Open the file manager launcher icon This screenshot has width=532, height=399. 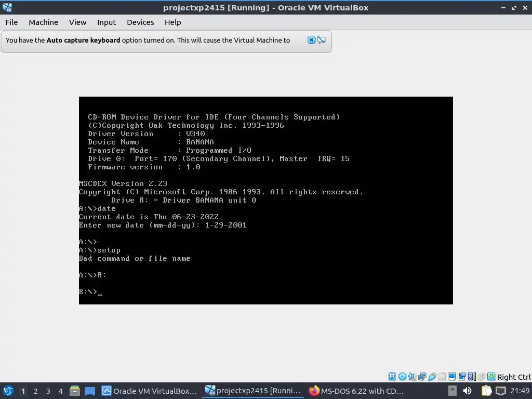(x=75, y=391)
